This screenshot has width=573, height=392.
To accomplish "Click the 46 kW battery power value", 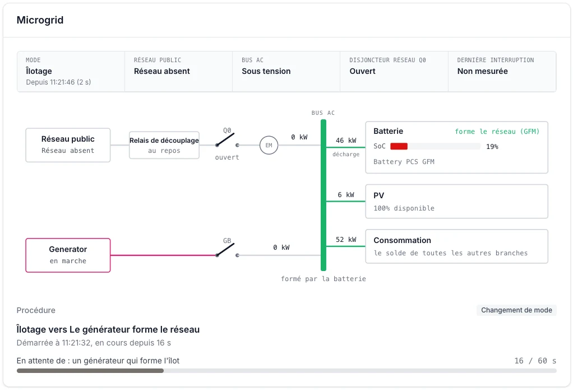I will [x=346, y=141].
